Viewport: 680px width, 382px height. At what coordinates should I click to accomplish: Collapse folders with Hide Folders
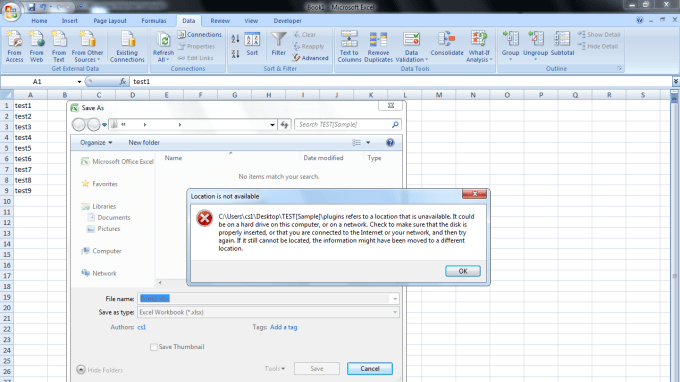(x=100, y=370)
